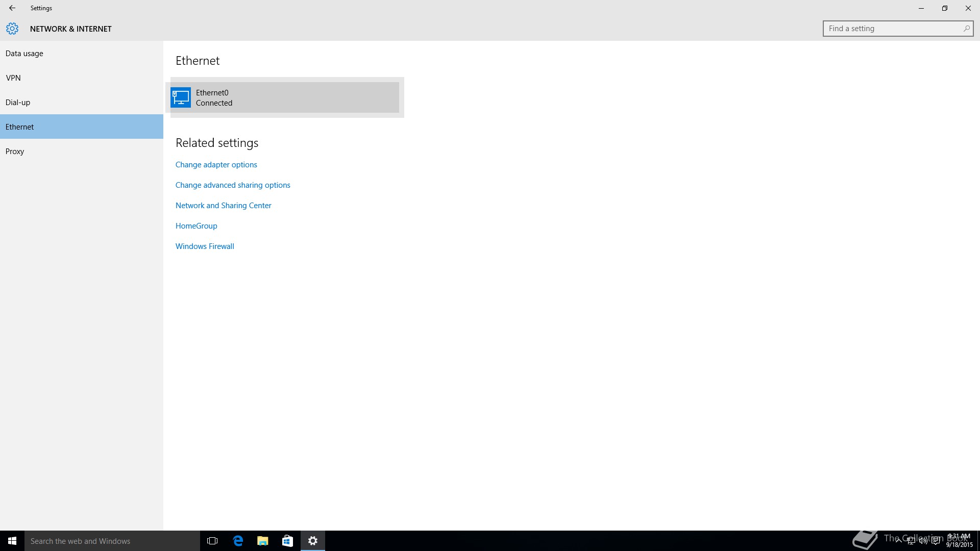Click the Task View taskbar button
Screen dimensions: 980x551
pyautogui.click(x=212, y=541)
